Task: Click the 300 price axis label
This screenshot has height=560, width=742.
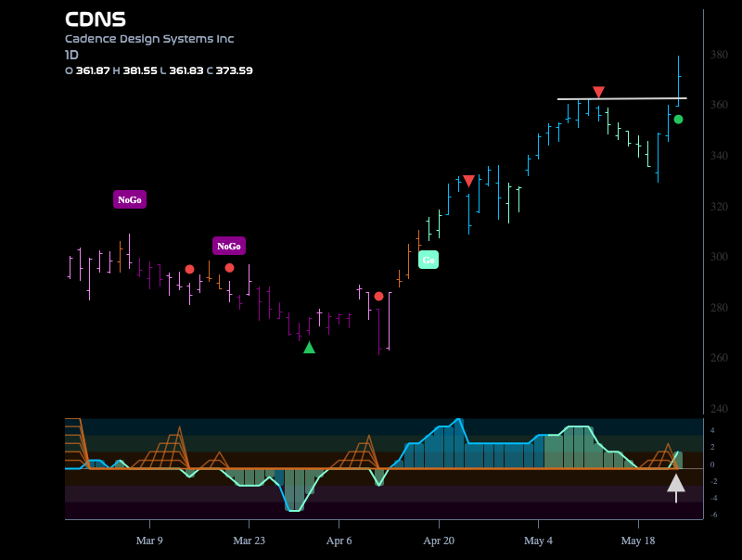Action: (x=719, y=256)
